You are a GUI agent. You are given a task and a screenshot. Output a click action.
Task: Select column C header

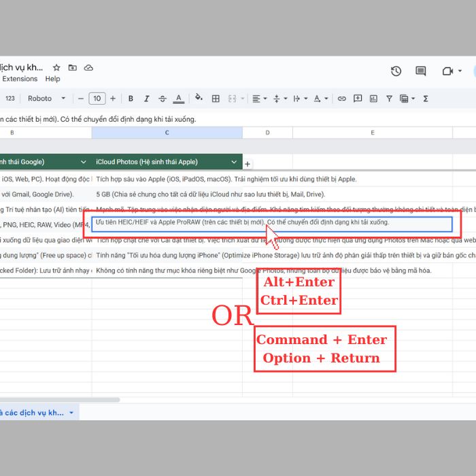pos(167,133)
